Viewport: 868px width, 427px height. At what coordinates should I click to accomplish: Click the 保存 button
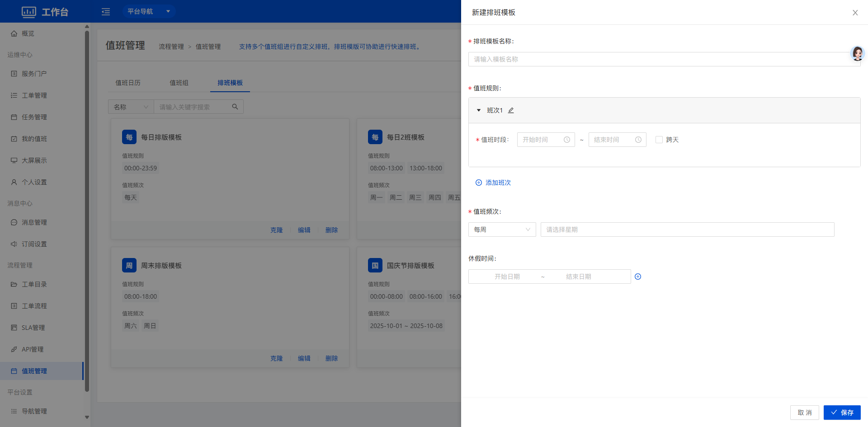point(842,413)
